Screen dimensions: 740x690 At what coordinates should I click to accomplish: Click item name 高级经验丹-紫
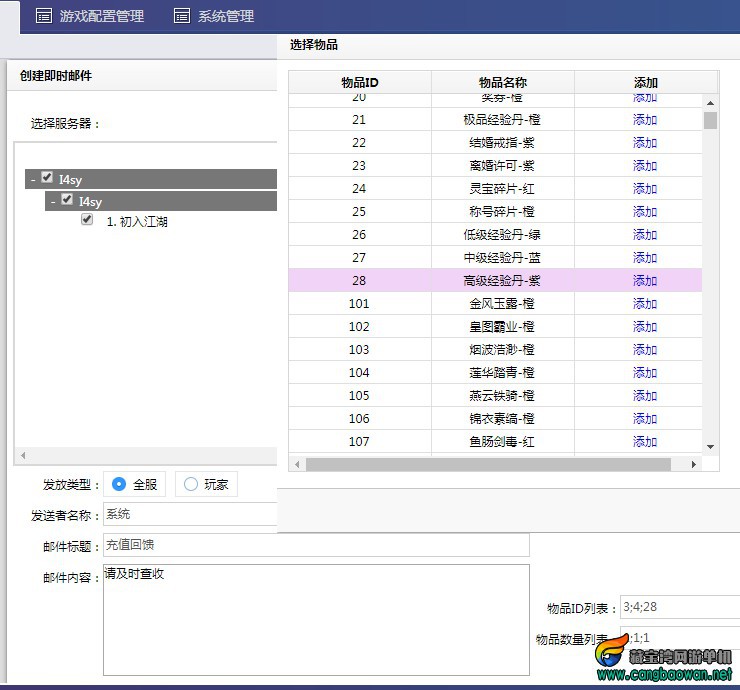click(x=502, y=281)
